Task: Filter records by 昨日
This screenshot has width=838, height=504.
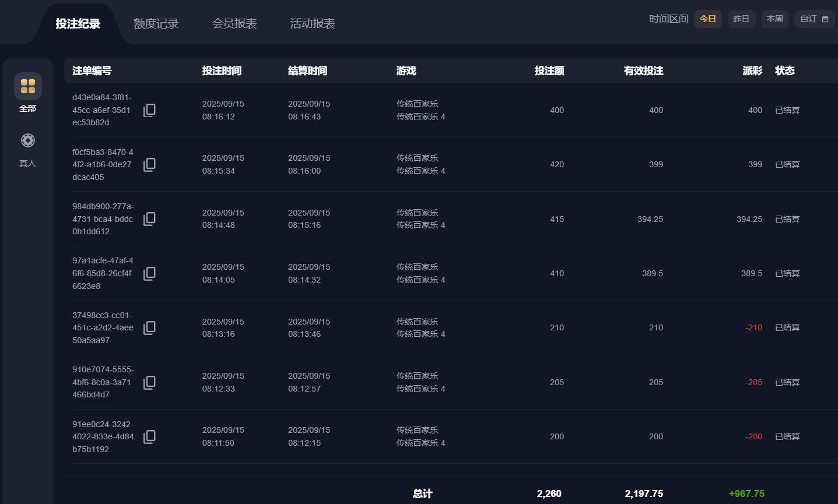Action: [x=741, y=19]
